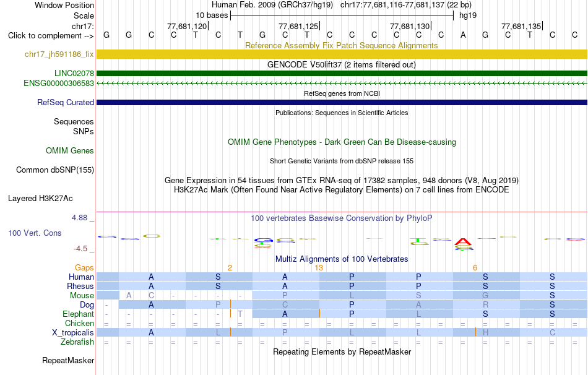Open the GTEx gene expression track title
The image size is (588, 375).
[342, 180]
